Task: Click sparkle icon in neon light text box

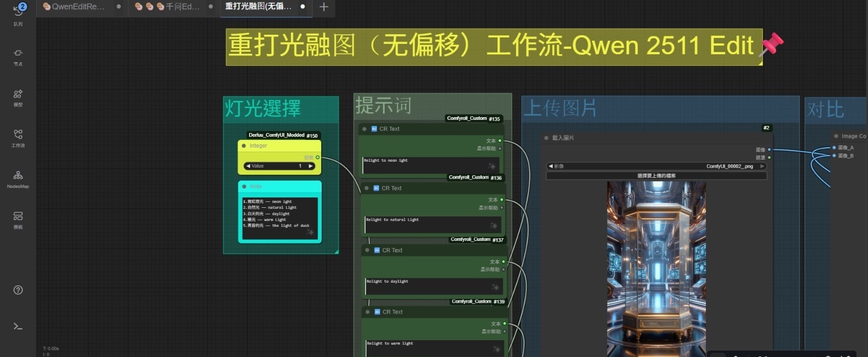Action: [x=492, y=166]
